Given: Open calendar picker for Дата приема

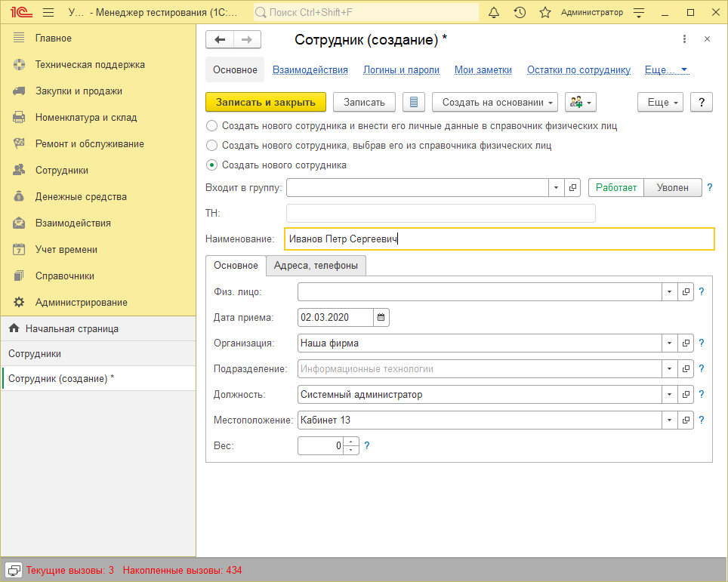Looking at the screenshot, I should click(x=381, y=318).
